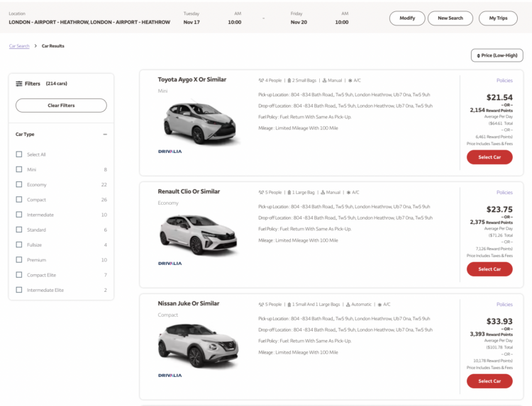The height and width of the screenshot is (406, 532).
Task: Click the A/C snowflake icon in Nissan Juke row
Action: [x=379, y=305]
